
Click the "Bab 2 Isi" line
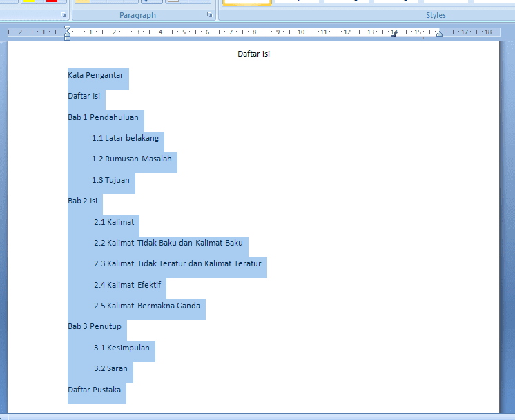tap(82, 201)
